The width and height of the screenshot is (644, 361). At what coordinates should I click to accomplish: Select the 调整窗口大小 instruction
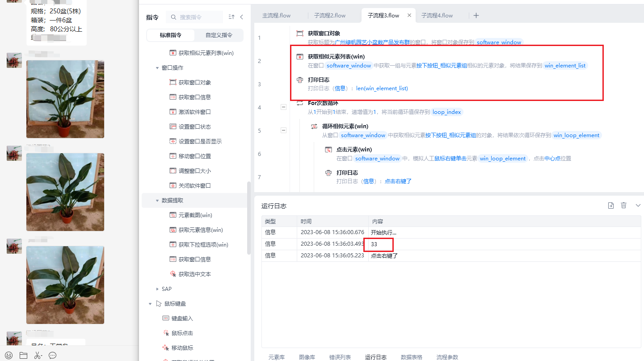pyautogui.click(x=190, y=171)
